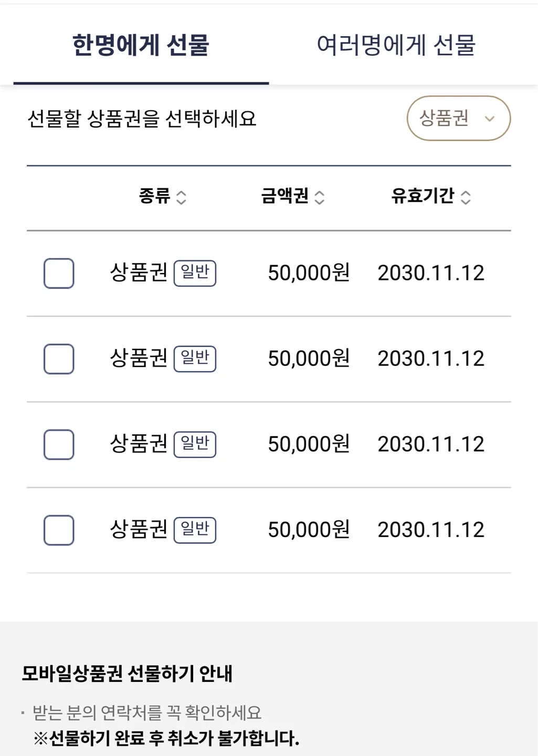Sort by 금액권 column arrows
The image size is (538, 756).
point(319,197)
